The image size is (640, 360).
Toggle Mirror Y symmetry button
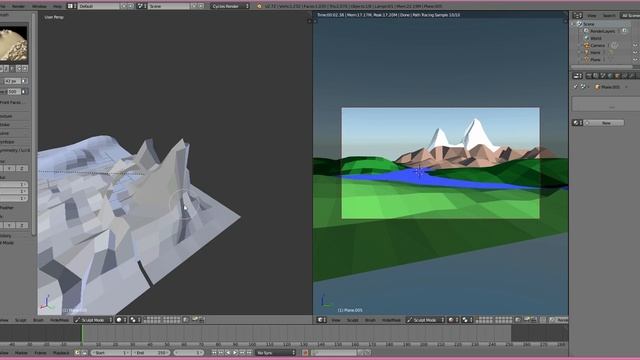[9, 168]
